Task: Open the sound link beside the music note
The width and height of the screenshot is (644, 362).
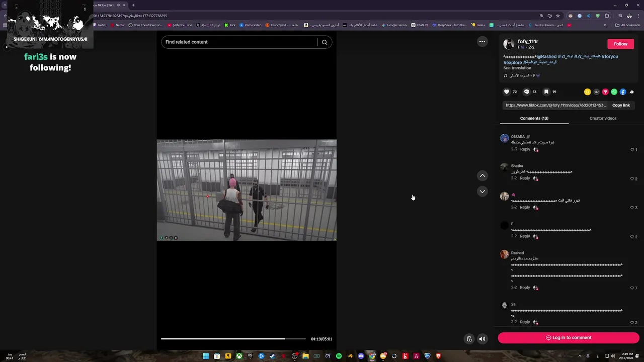Action: pyautogui.click(x=525, y=75)
